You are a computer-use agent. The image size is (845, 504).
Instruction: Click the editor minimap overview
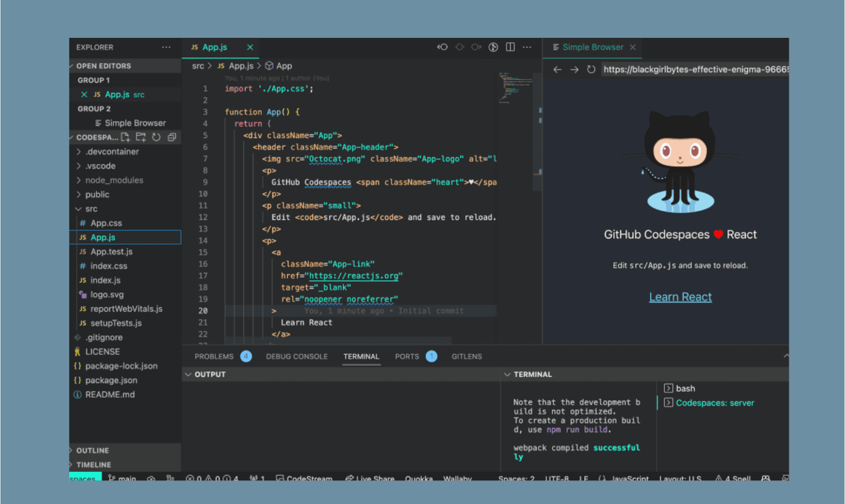pos(516,88)
